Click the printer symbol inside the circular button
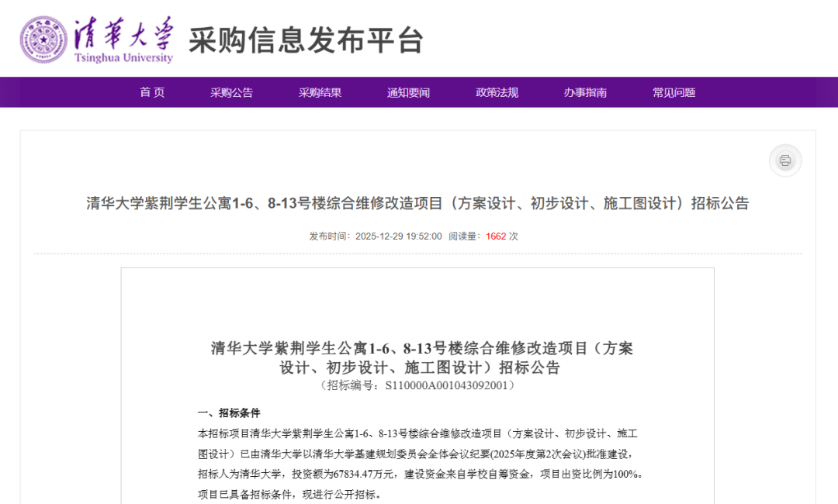Image resolution: width=838 pixels, height=504 pixels. pyautogui.click(x=785, y=161)
